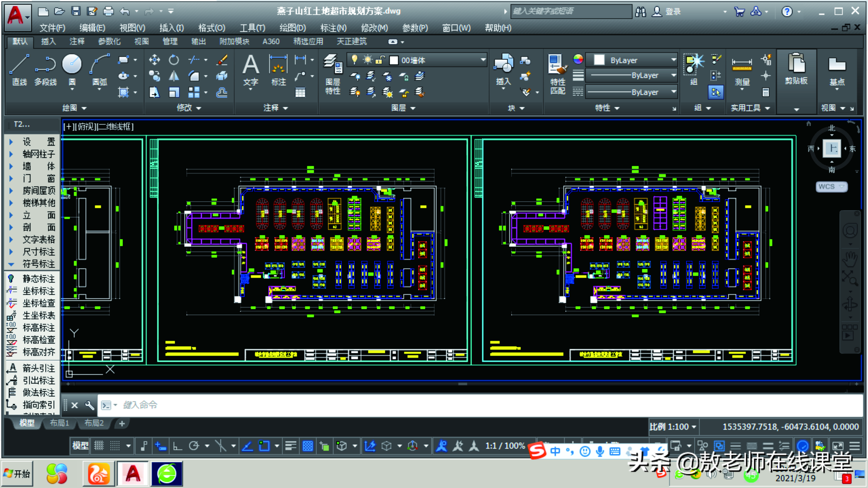Open Layer Properties (图层特性) manager
This screenshot has height=488, width=868.
pyautogui.click(x=333, y=74)
